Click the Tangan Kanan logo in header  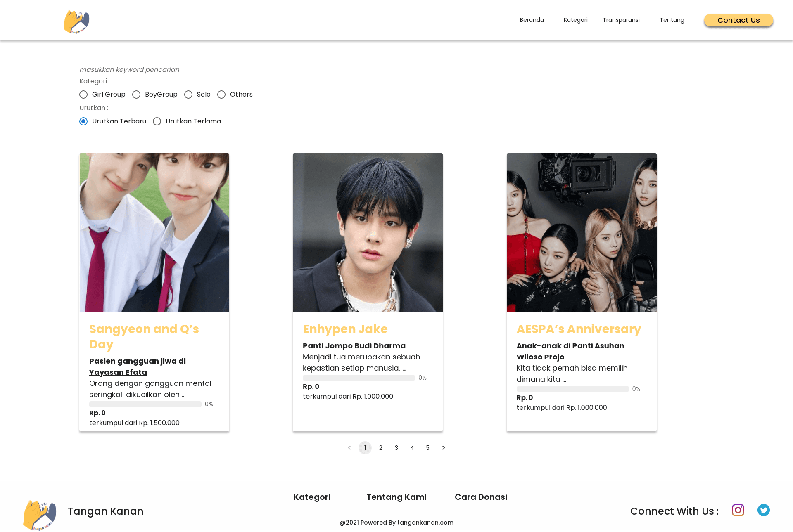[76, 21]
